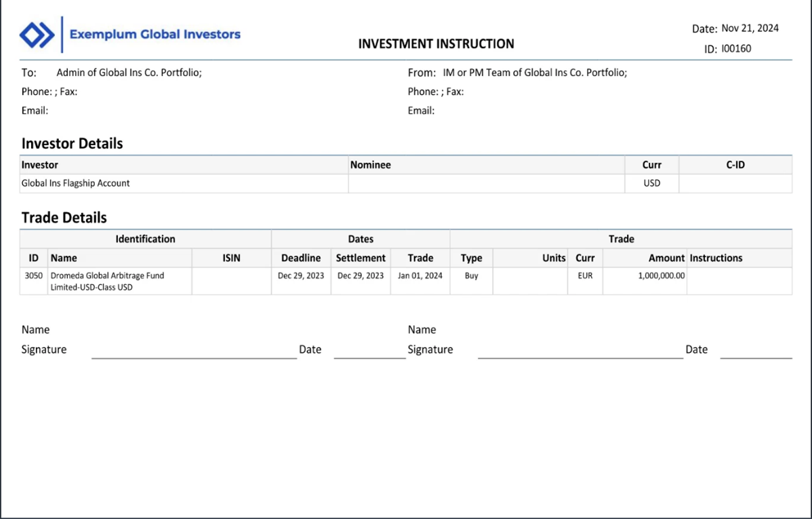Select the INVESTMENT INSTRUCTION title

436,44
